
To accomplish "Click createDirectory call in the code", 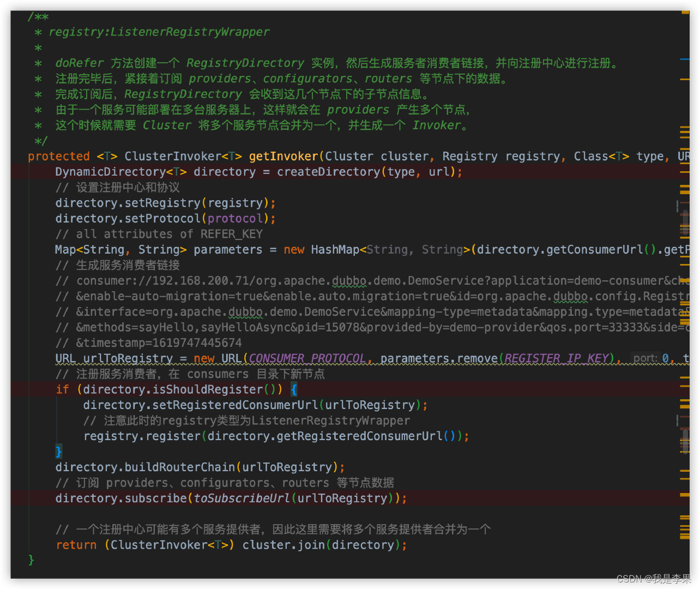I will click(x=329, y=172).
